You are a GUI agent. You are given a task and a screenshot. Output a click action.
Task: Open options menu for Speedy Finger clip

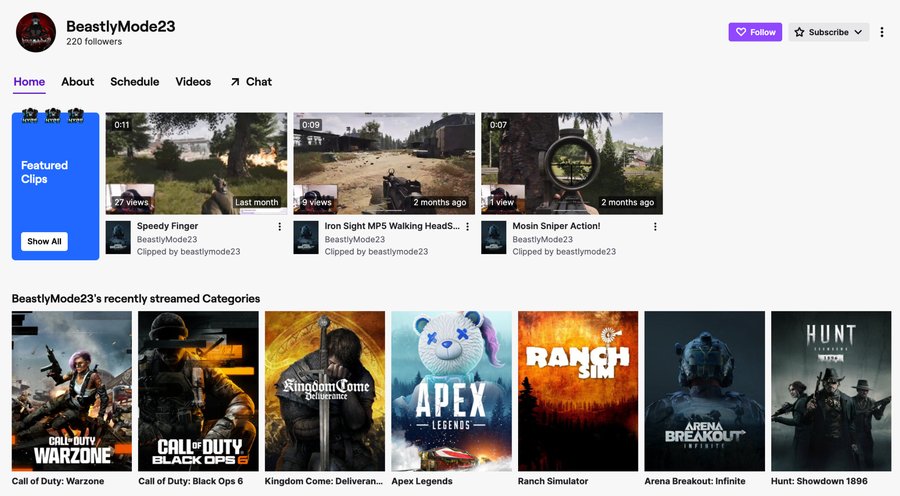click(x=279, y=227)
